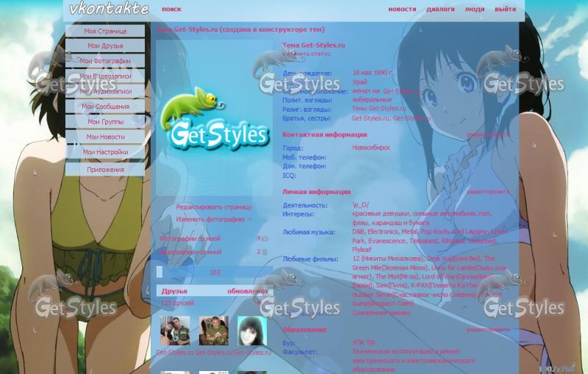Open Приложения in the sidebar

[x=105, y=170]
